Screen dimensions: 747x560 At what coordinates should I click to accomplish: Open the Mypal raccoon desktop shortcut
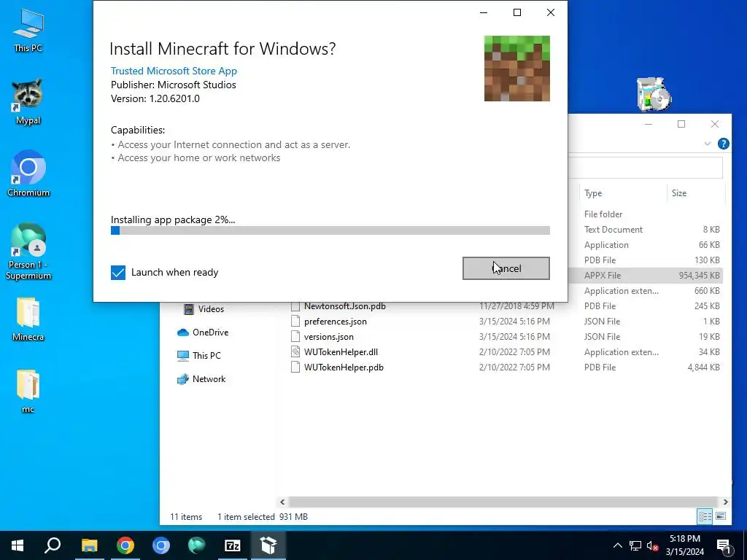click(28, 102)
